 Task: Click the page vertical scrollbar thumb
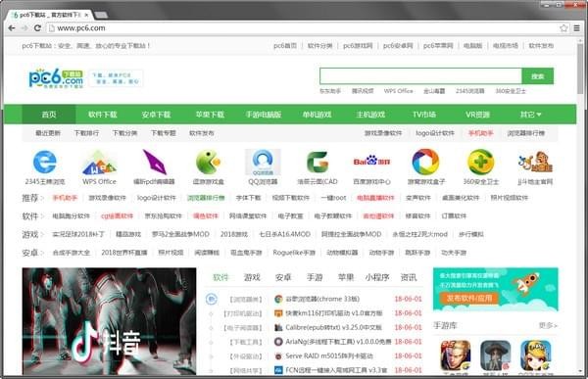580,70
